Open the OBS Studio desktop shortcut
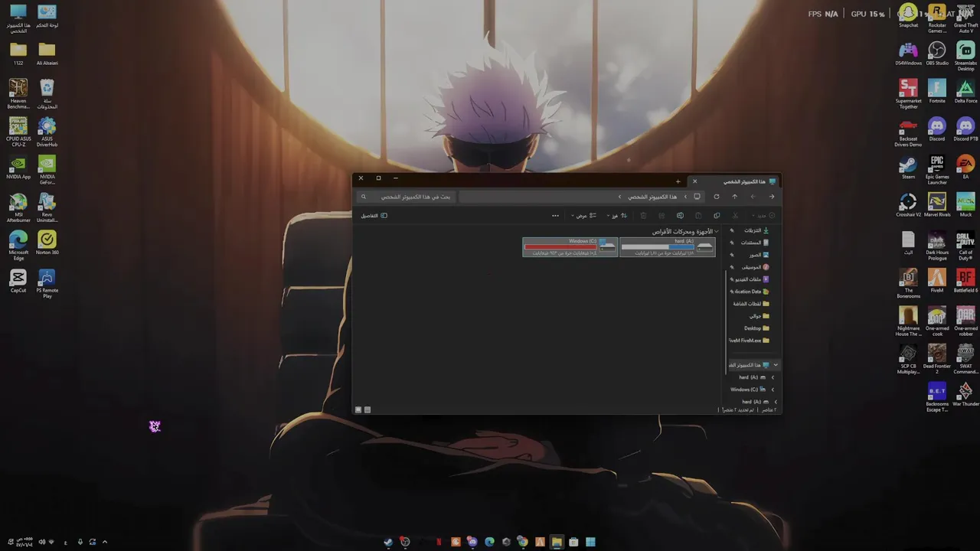Image resolution: width=980 pixels, height=551 pixels. click(x=937, y=54)
